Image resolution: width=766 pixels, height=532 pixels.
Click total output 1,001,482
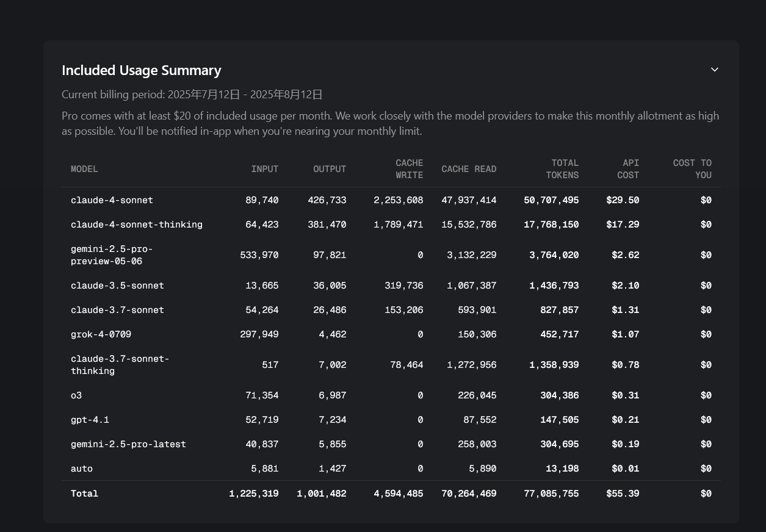(x=322, y=494)
